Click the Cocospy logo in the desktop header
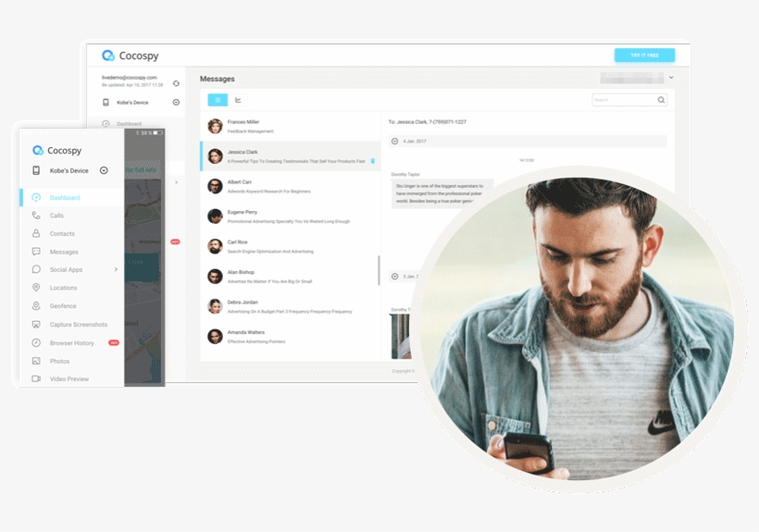This screenshot has width=759, height=532. click(x=131, y=56)
